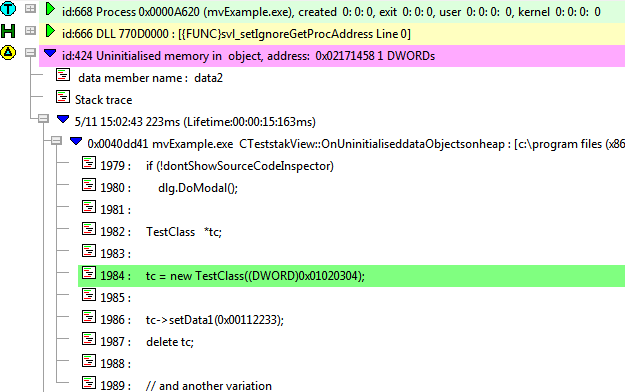Collapse the minus box beside 0x0040dd41 frame

pos(56,140)
